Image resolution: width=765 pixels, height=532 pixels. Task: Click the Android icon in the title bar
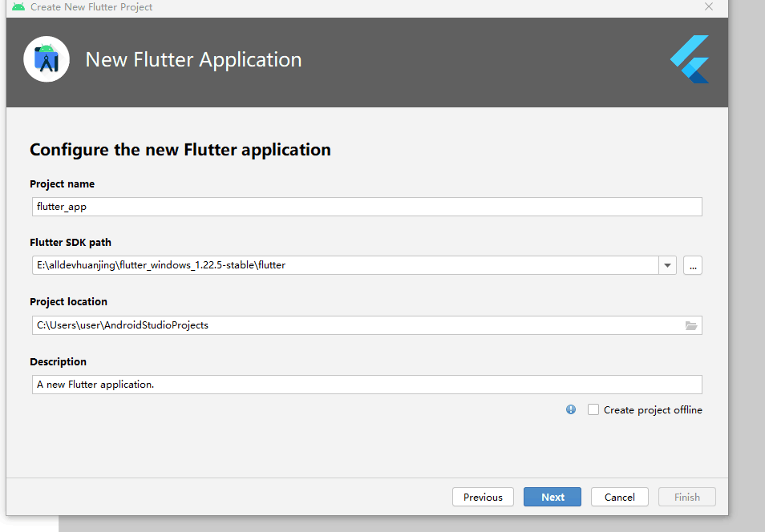[x=18, y=7]
